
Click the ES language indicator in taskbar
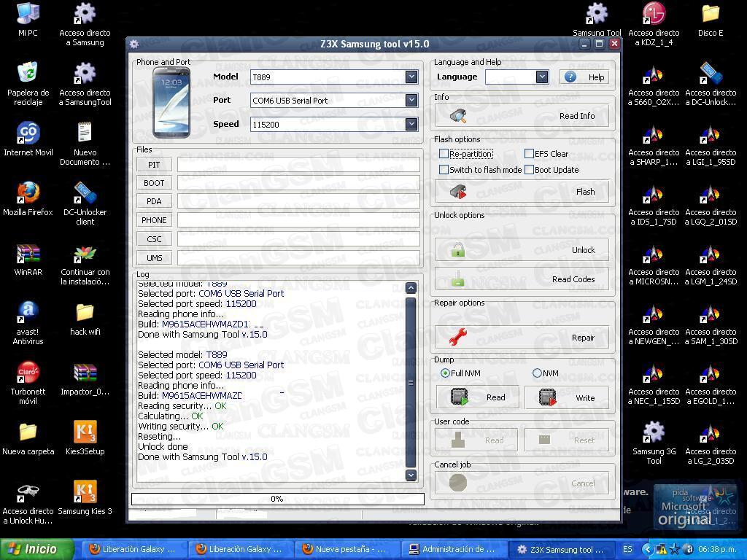pos(627,549)
